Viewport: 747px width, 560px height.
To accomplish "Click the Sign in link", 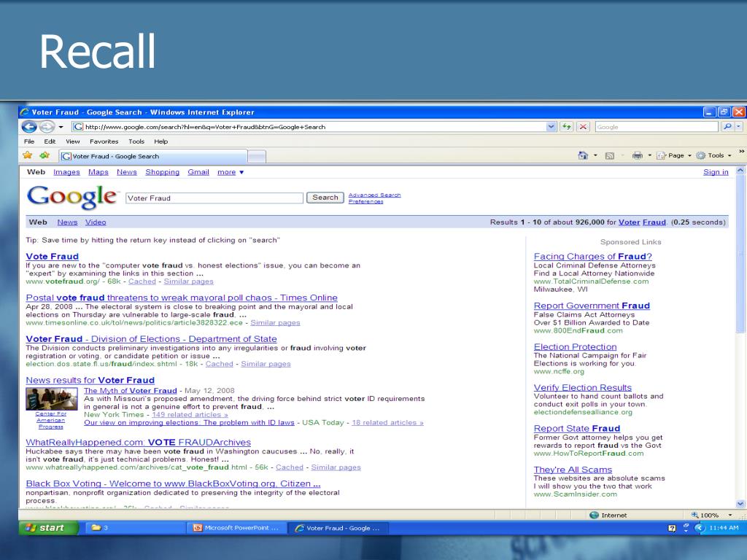I will point(716,172).
